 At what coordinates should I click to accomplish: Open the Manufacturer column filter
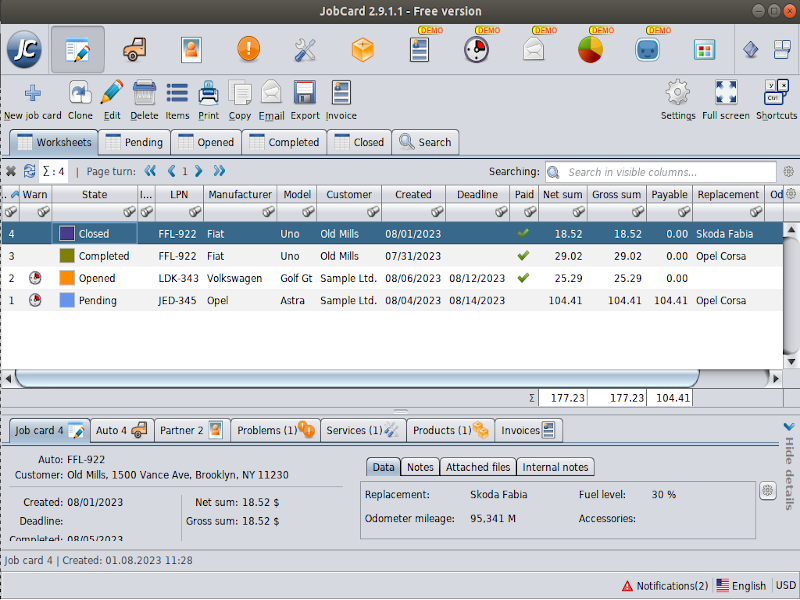(268, 211)
